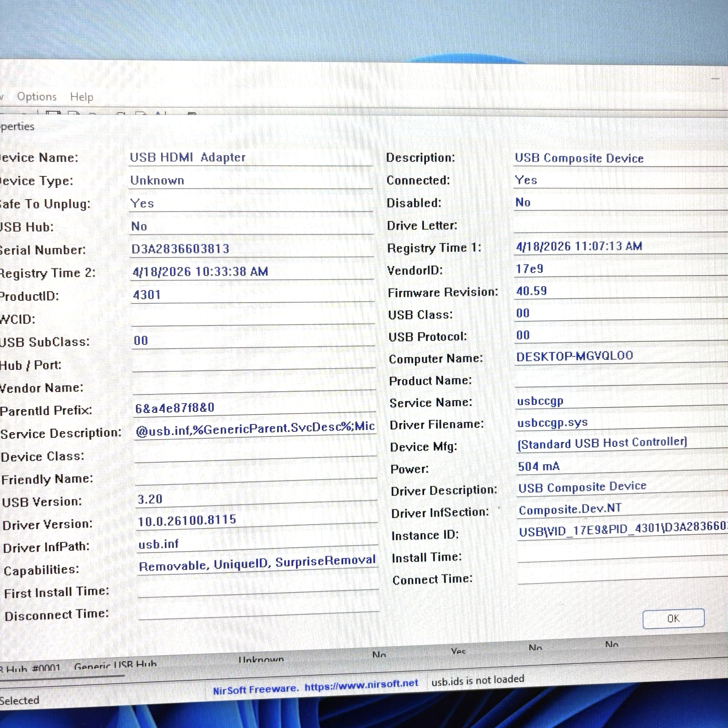Click the OK button

[673, 618]
